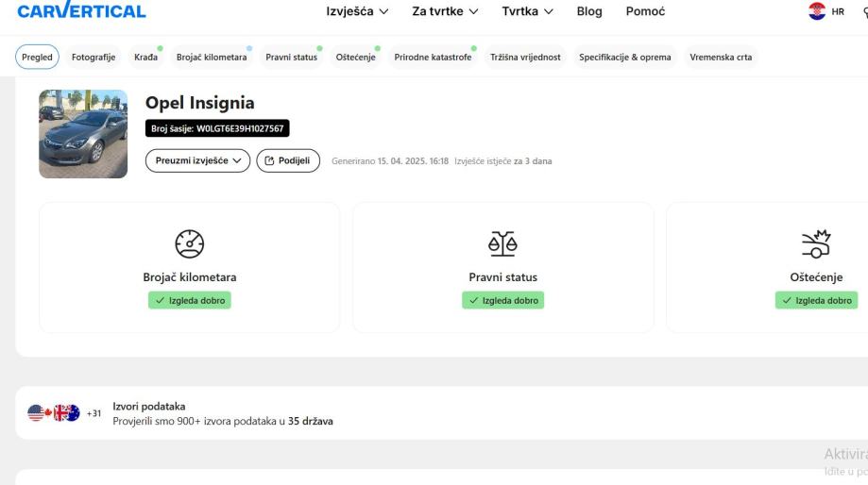Click the legal status scales icon
Screen dimensions: 868x485
(502, 243)
